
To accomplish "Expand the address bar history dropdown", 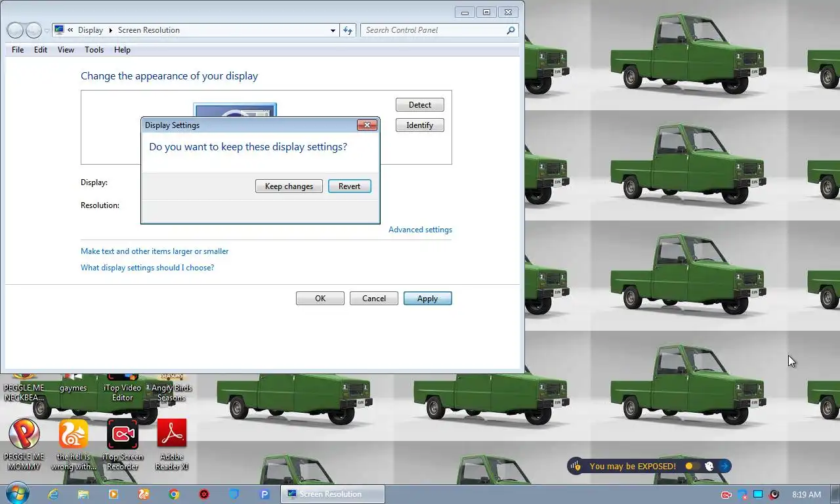I will (x=333, y=30).
